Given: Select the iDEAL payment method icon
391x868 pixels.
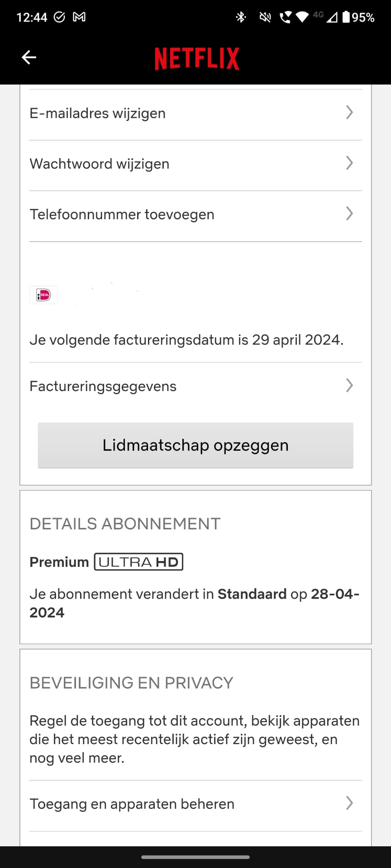Looking at the screenshot, I should pos(43,295).
